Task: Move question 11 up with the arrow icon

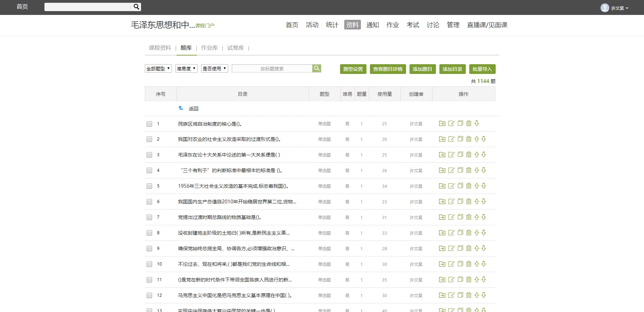Action: click(477, 279)
